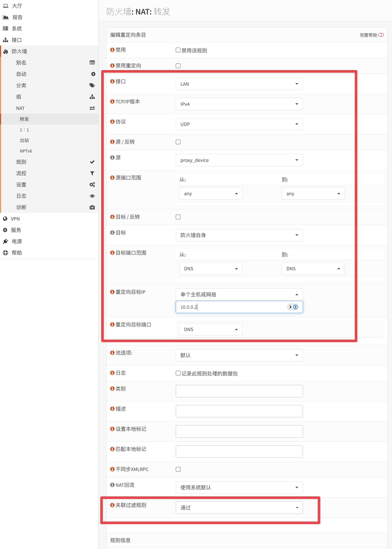The image size is (392, 549).
Task: Click the 系统 server icon
Action: click(5, 29)
